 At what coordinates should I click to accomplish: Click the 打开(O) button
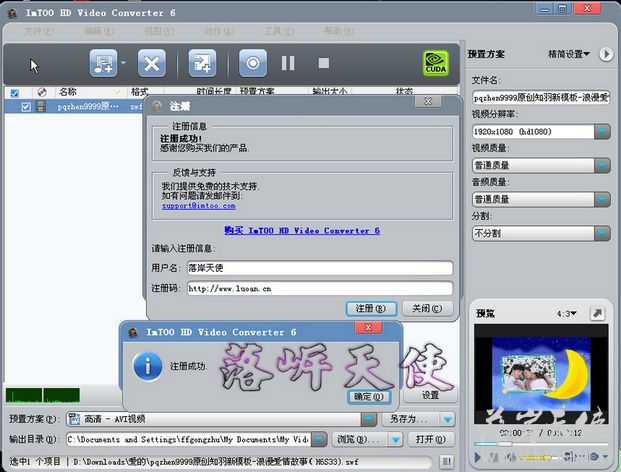pyautogui.click(x=431, y=440)
